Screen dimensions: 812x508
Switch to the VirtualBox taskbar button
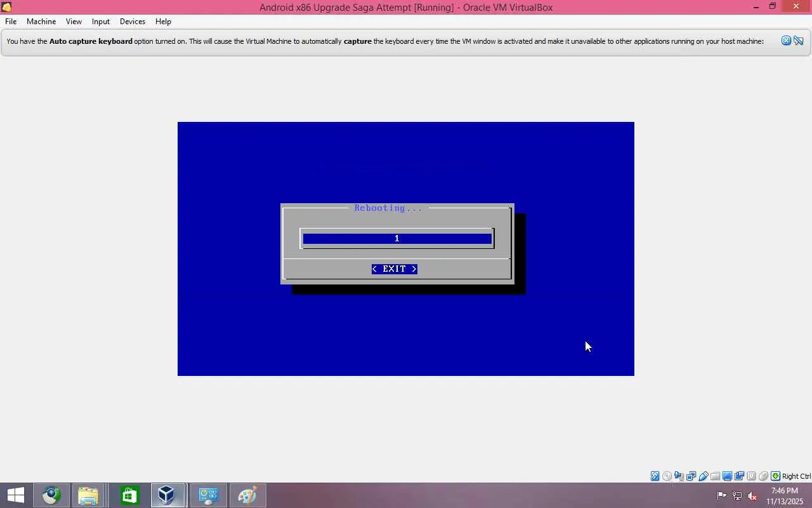point(167,495)
